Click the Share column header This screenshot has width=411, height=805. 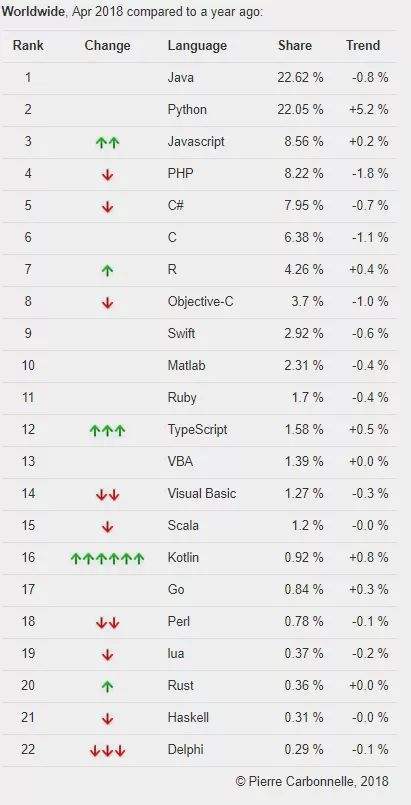click(295, 45)
